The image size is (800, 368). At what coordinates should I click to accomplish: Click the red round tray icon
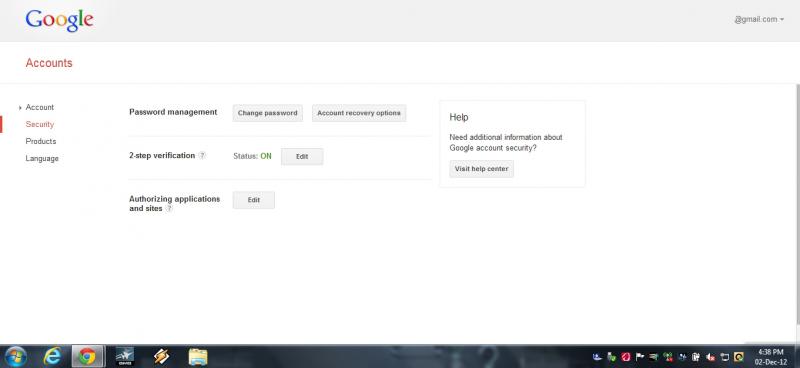pyautogui.click(x=626, y=357)
